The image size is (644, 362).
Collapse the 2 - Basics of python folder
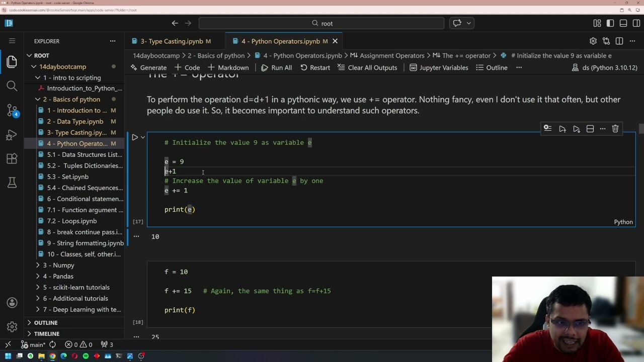pyautogui.click(x=38, y=100)
